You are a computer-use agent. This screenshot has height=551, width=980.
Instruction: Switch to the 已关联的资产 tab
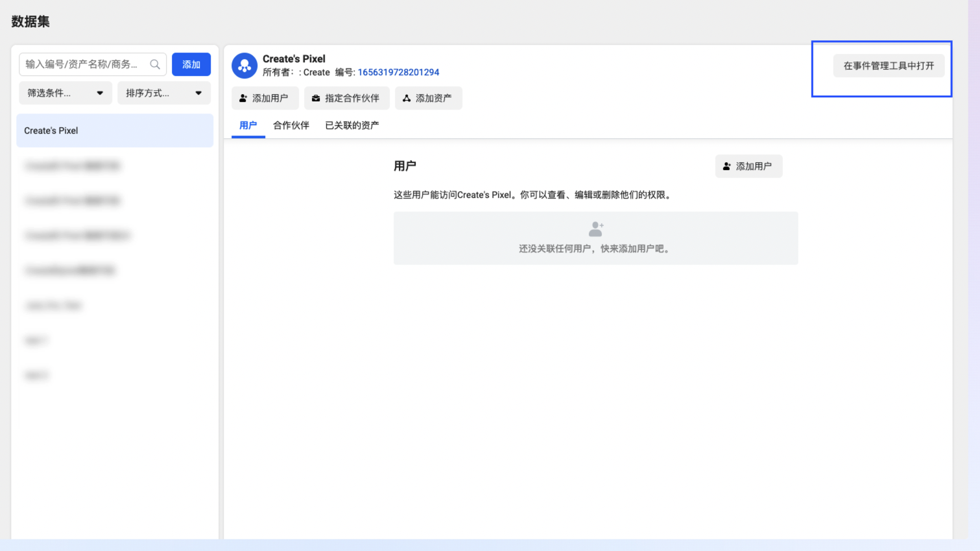[x=352, y=125]
